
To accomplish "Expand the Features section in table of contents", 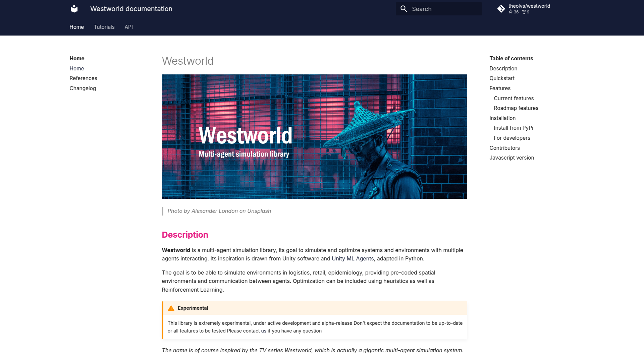I will click(x=500, y=88).
